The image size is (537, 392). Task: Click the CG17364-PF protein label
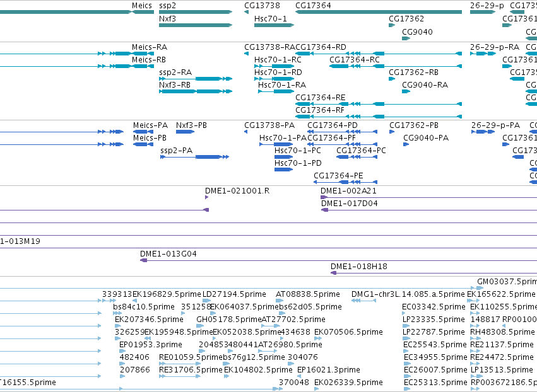(331, 138)
